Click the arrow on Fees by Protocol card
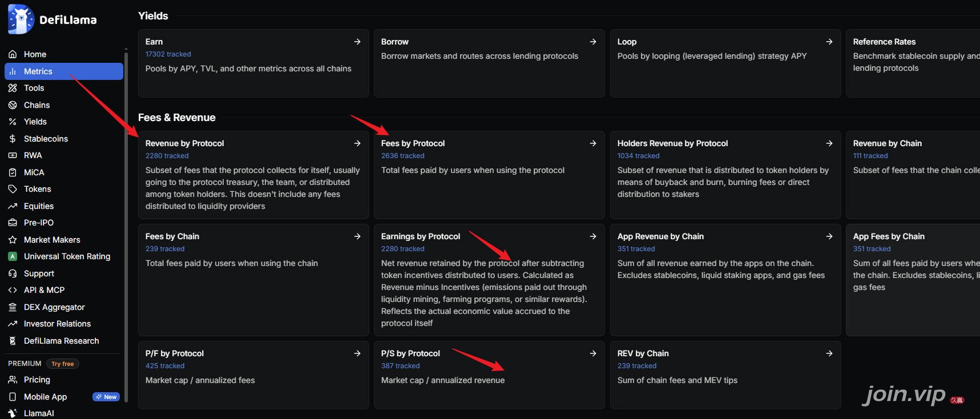 pos(593,143)
